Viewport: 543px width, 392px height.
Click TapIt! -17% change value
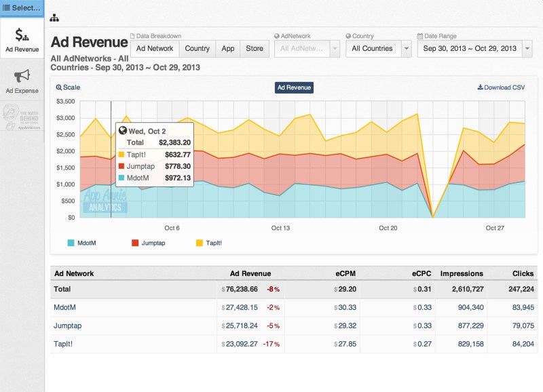click(x=271, y=344)
